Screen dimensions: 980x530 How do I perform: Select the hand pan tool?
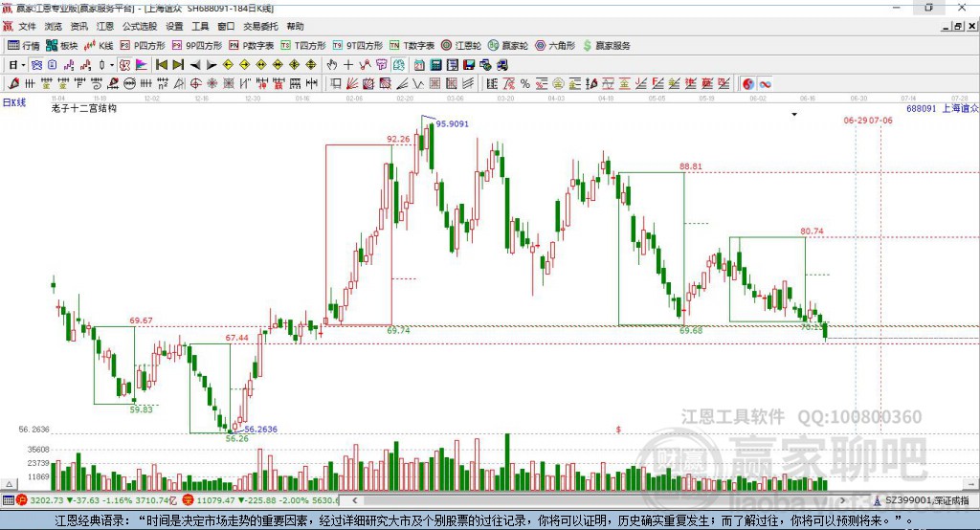click(332, 65)
